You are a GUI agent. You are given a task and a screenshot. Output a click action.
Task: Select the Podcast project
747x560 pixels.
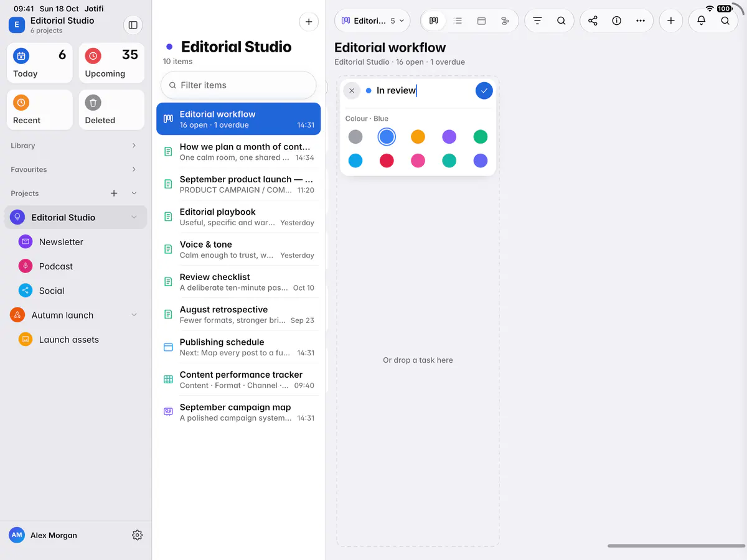click(76, 266)
